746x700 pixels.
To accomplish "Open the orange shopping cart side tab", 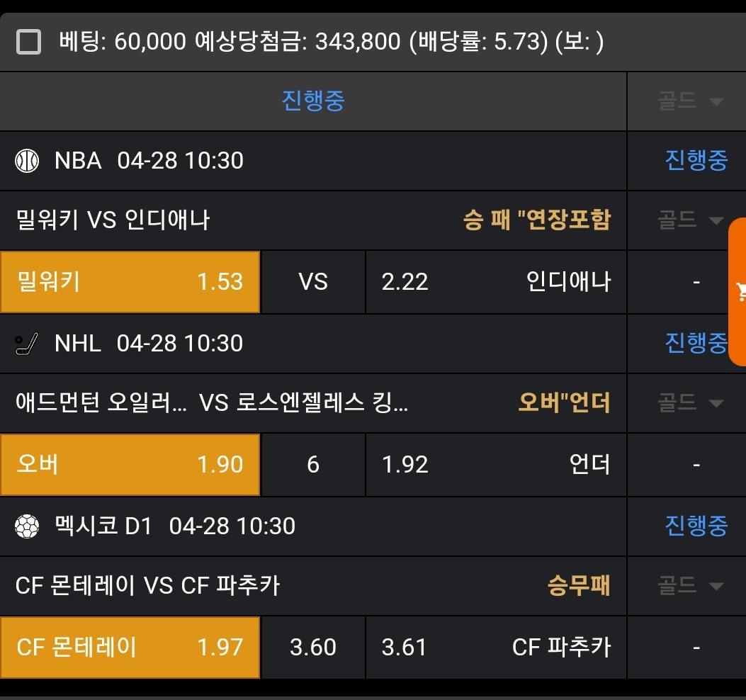I will [740, 290].
